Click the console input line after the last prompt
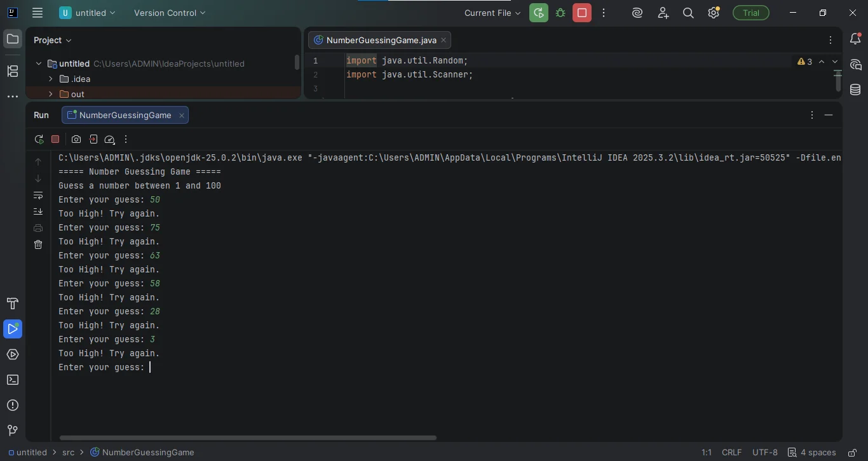 pos(150,367)
